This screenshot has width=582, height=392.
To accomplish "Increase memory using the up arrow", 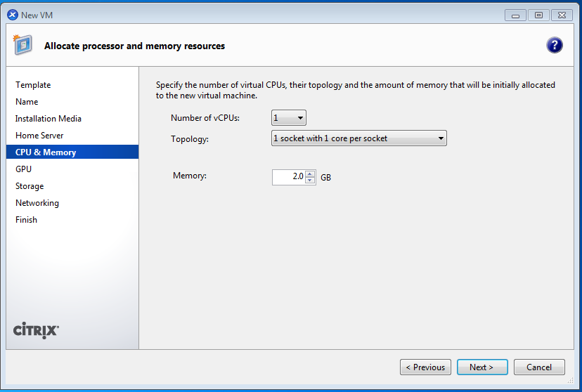I will tap(310, 174).
